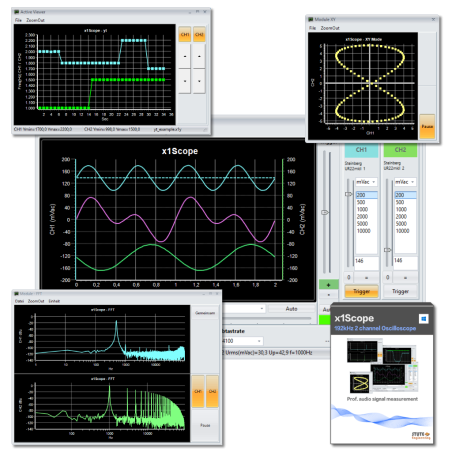Click the trigger level slider handle

click(325, 212)
